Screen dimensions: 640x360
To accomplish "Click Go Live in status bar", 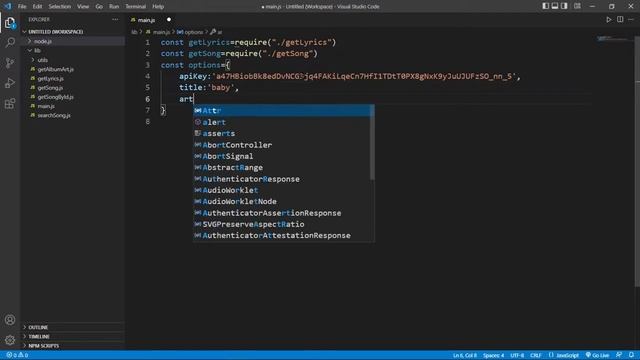I will [x=597, y=356].
